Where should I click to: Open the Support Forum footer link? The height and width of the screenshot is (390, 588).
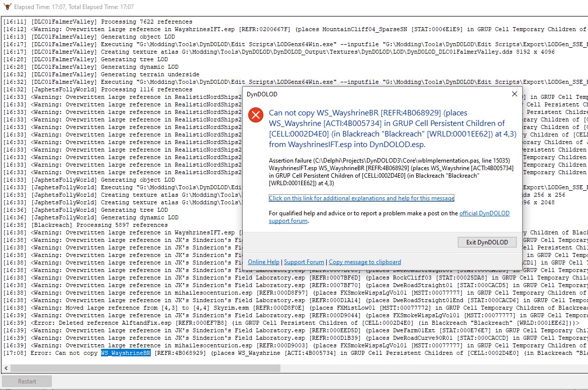(304, 262)
